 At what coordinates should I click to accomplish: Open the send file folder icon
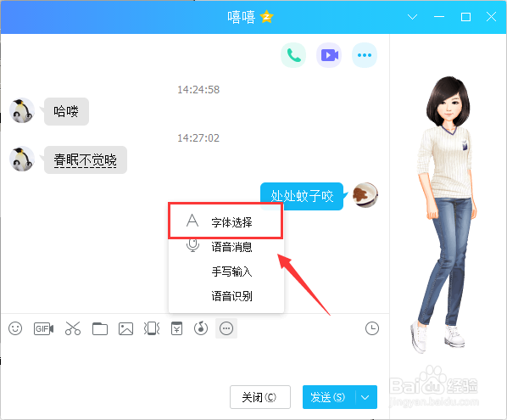tap(100, 328)
